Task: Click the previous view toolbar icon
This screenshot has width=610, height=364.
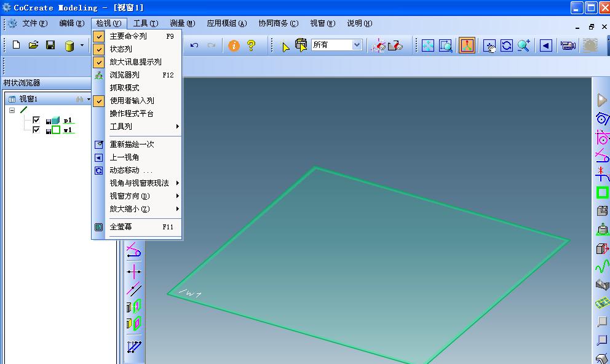Action: (x=546, y=45)
